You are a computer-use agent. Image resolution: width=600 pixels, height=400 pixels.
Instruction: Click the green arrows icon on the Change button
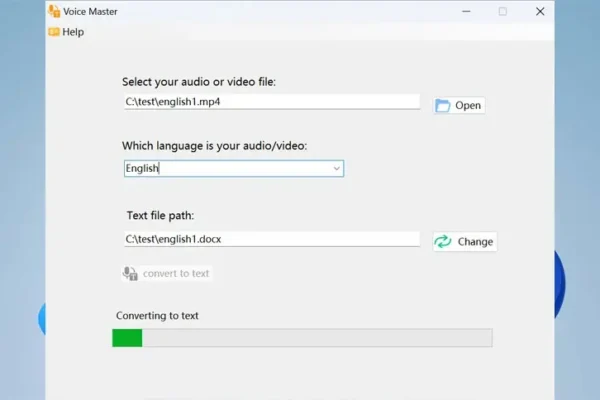pos(443,242)
